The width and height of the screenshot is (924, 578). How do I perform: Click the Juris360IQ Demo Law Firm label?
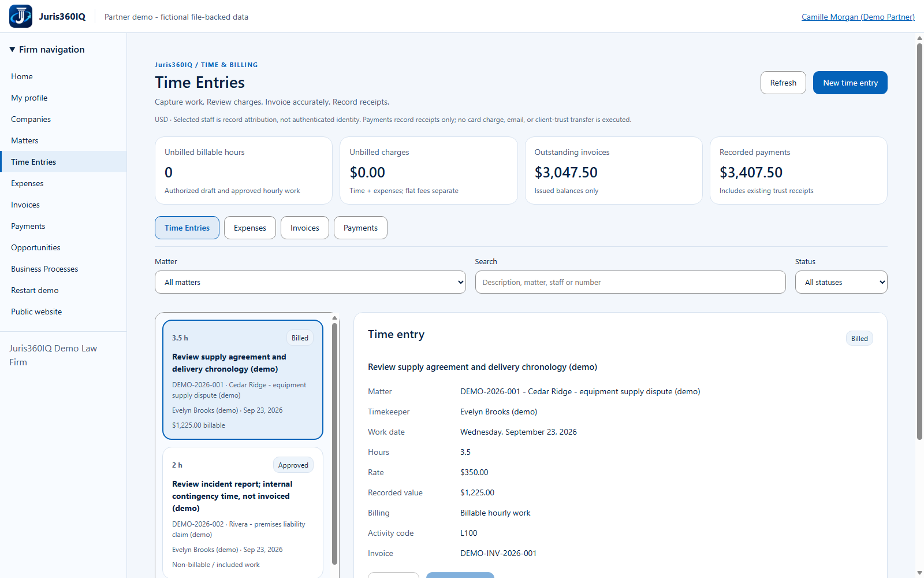coord(53,355)
